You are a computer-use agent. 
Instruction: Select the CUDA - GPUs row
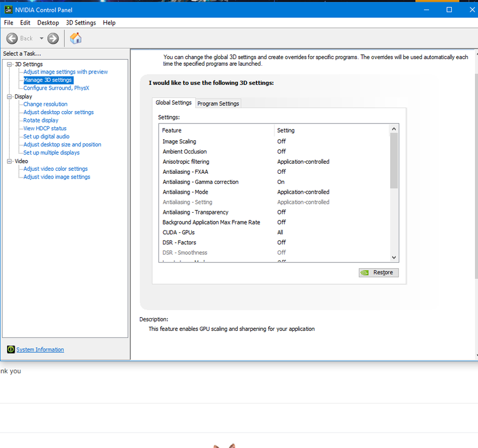point(274,232)
